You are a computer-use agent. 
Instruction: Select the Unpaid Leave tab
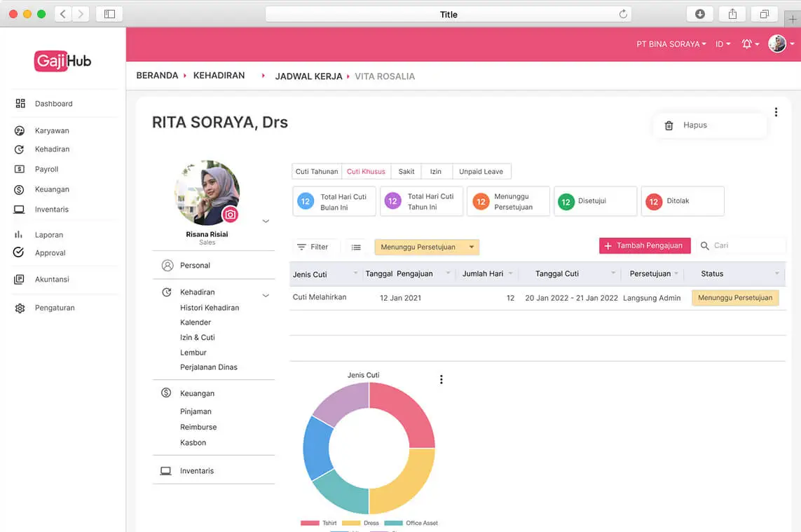click(x=481, y=171)
